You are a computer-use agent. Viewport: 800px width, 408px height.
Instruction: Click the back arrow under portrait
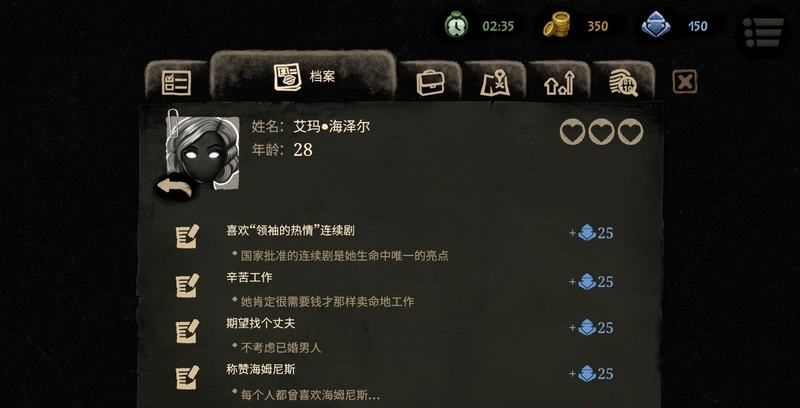pyautogui.click(x=174, y=187)
